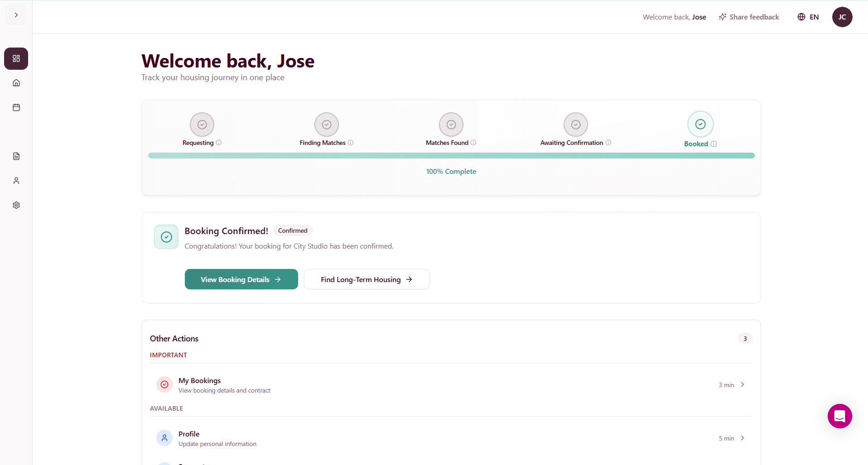The width and height of the screenshot is (868, 465).
Task: Click the Confirmed status badge
Action: click(x=293, y=230)
